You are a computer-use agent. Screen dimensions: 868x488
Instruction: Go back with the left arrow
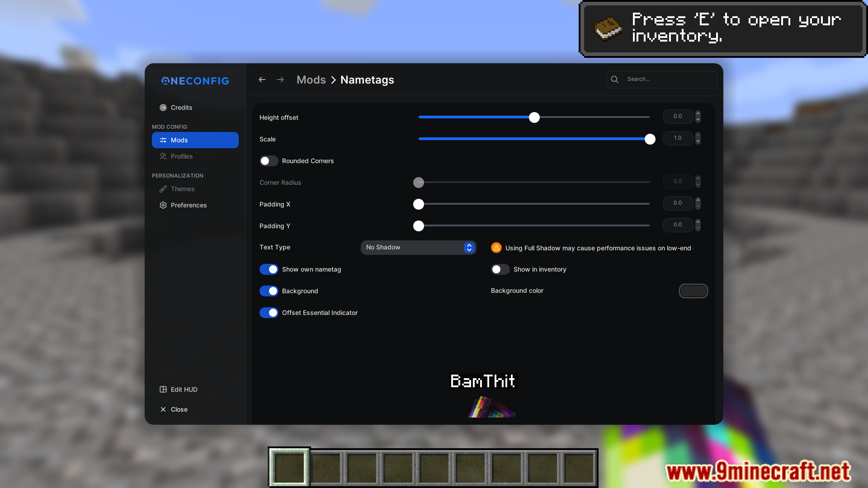coord(262,80)
